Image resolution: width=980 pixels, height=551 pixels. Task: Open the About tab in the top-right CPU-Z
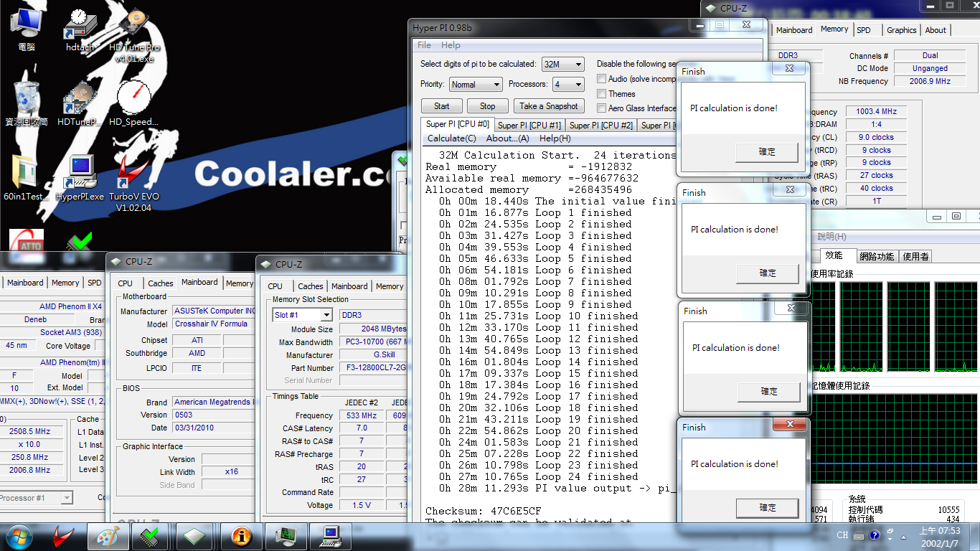(x=936, y=30)
